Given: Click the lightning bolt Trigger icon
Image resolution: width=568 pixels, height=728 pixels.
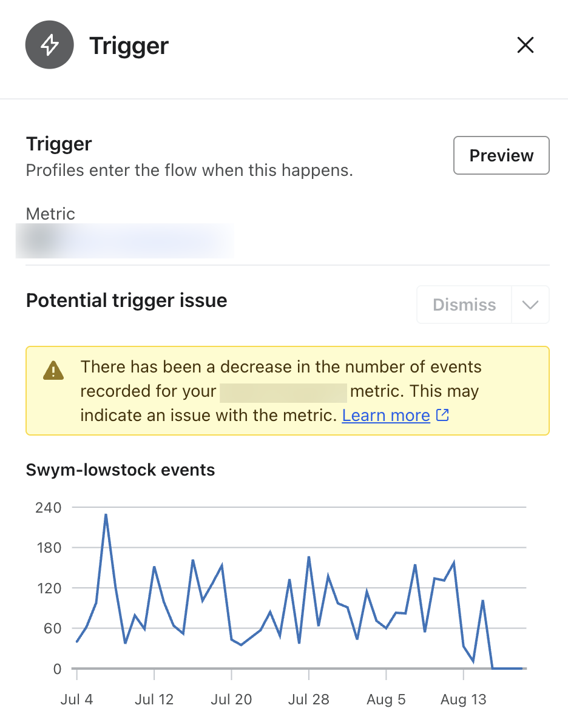Looking at the screenshot, I should point(49,45).
